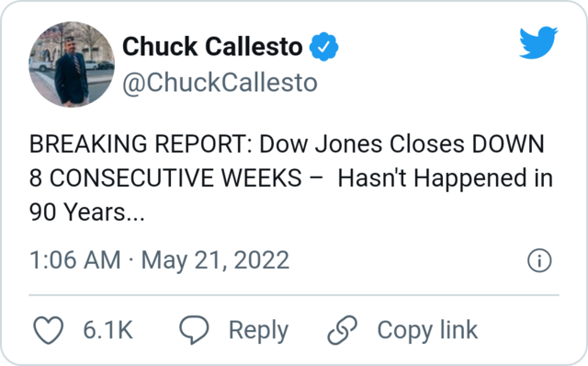
Task: Open the Chuck Callesto display name
Action: tap(212, 47)
